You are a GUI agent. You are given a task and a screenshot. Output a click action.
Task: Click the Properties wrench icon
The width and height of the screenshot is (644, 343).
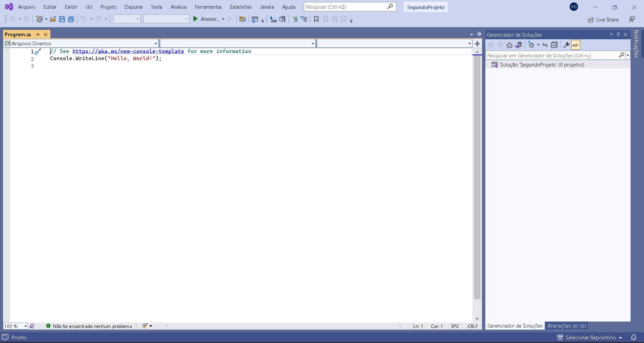point(566,45)
